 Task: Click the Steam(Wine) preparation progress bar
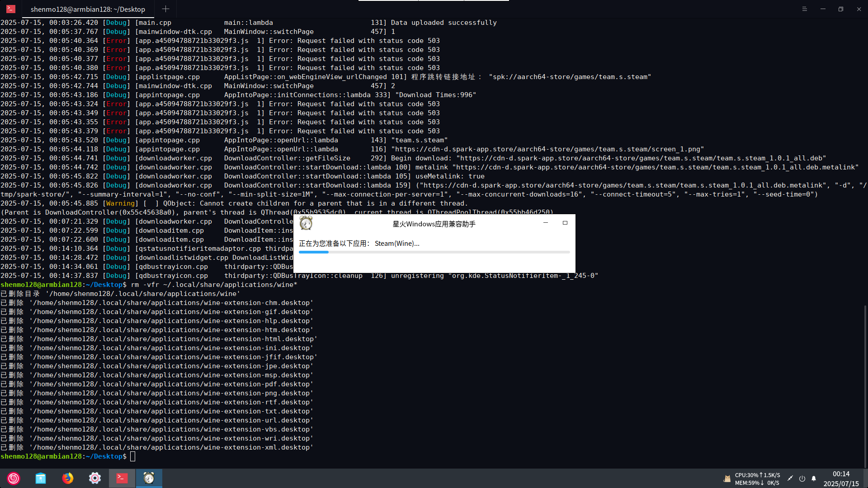click(434, 252)
